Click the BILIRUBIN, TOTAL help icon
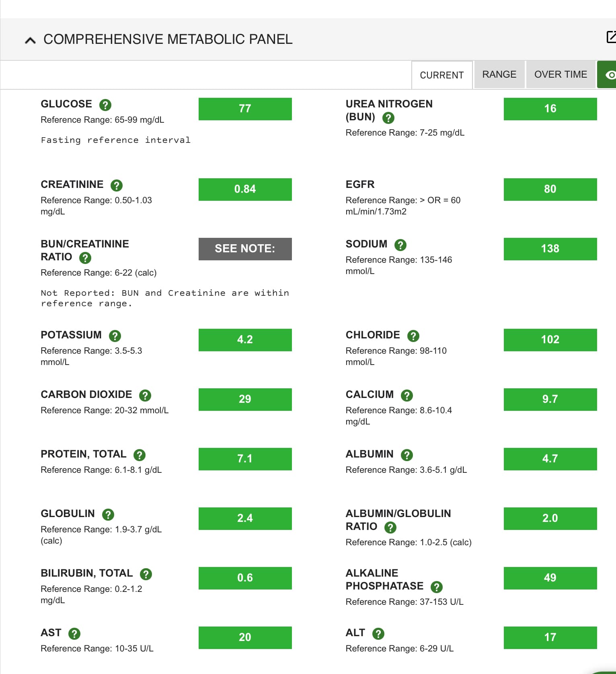The height and width of the screenshot is (674, 616). (x=146, y=574)
